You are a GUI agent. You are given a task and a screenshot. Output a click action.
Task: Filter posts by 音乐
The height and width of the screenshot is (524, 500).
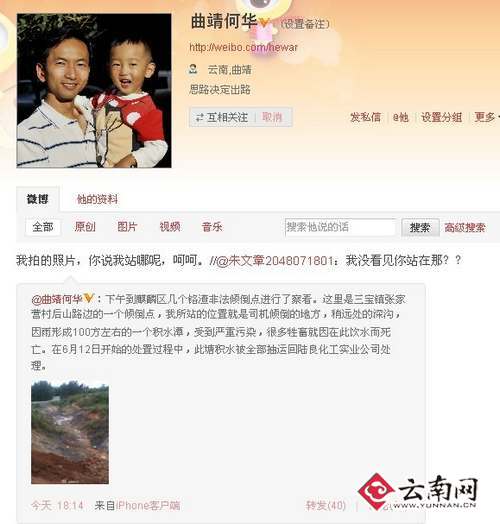(212, 227)
